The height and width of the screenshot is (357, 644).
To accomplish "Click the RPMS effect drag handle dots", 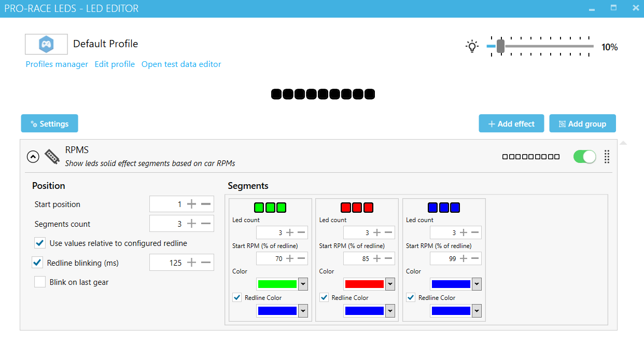I will [607, 157].
